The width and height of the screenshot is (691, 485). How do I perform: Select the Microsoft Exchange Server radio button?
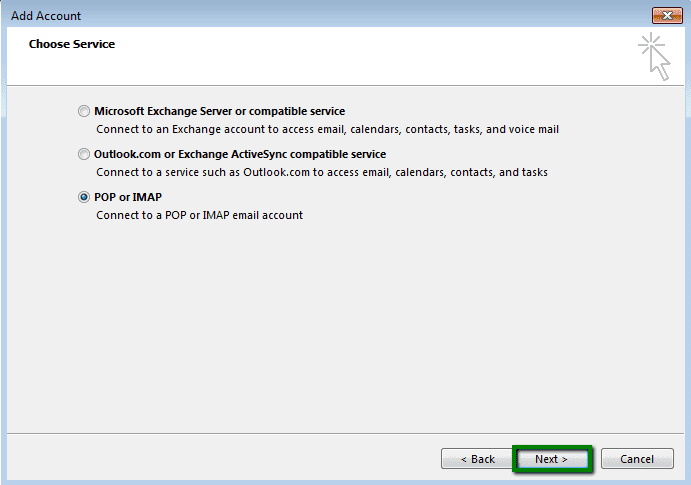[84, 112]
